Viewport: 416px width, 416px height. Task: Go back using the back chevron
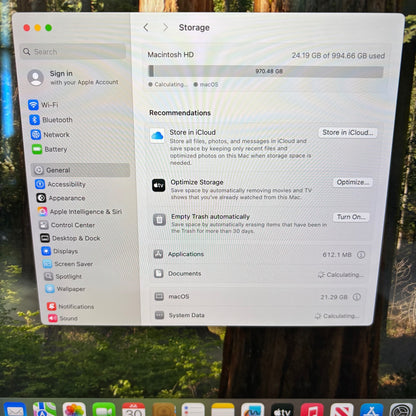click(x=146, y=27)
